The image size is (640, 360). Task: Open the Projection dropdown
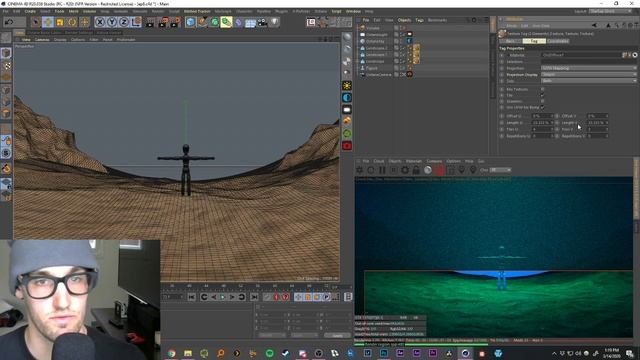point(589,68)
